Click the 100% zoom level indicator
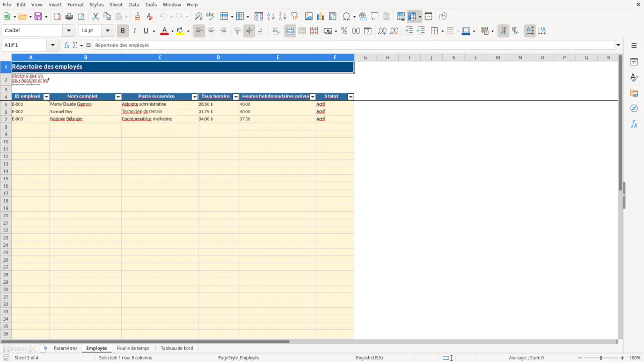 coord(635,358)
